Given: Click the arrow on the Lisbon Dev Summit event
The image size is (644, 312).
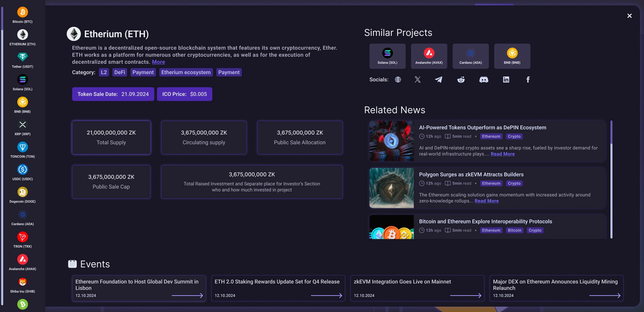Looking at the screenshot, I should [x=187, y=296].
